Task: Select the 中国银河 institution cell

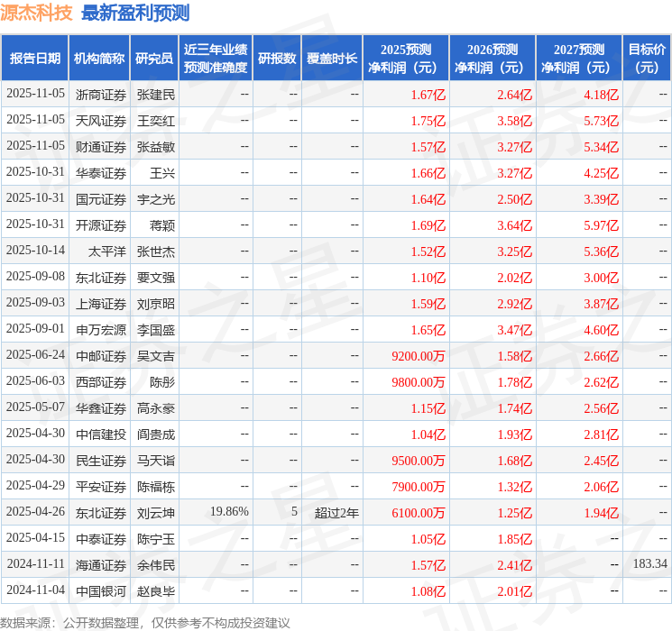Action: coord(101,591)
